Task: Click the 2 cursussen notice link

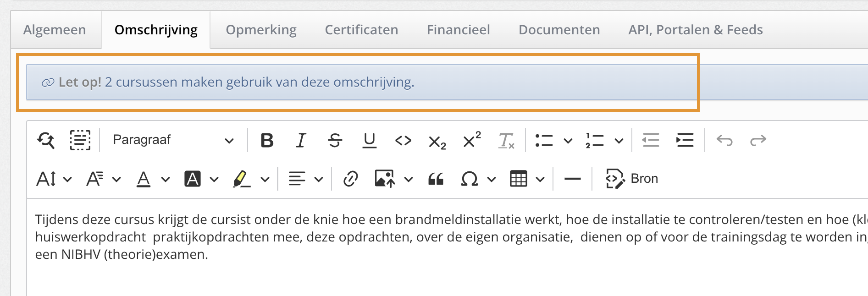Action: [x=259, y=82]
